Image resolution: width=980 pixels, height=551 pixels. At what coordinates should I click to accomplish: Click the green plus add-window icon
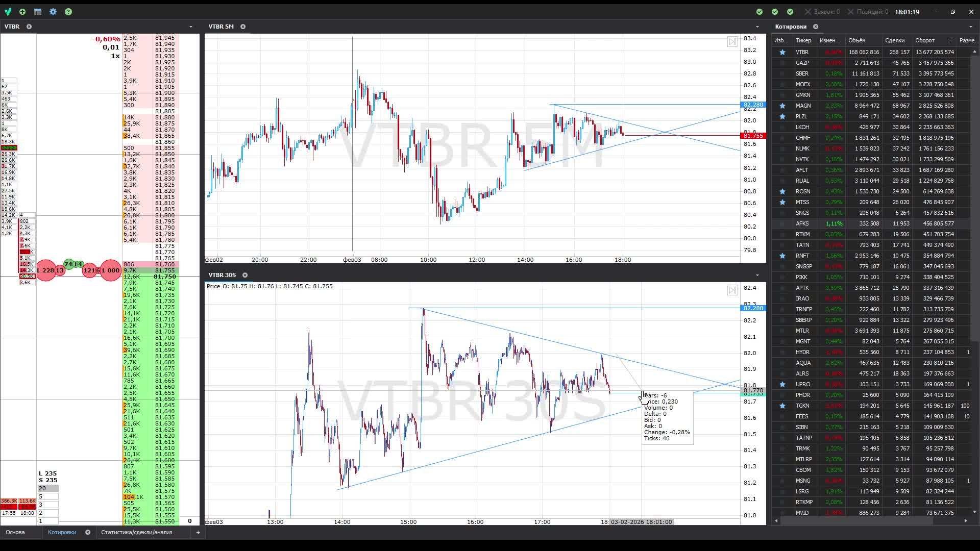click(x=22, y=12)
